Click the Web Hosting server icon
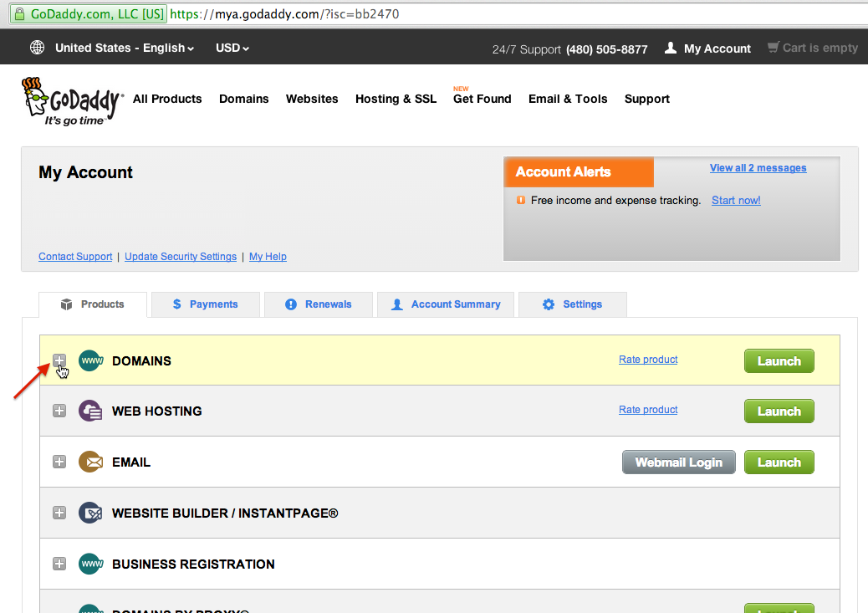The width and height of the screenshot is (868, 613). (x=91, y=411)
